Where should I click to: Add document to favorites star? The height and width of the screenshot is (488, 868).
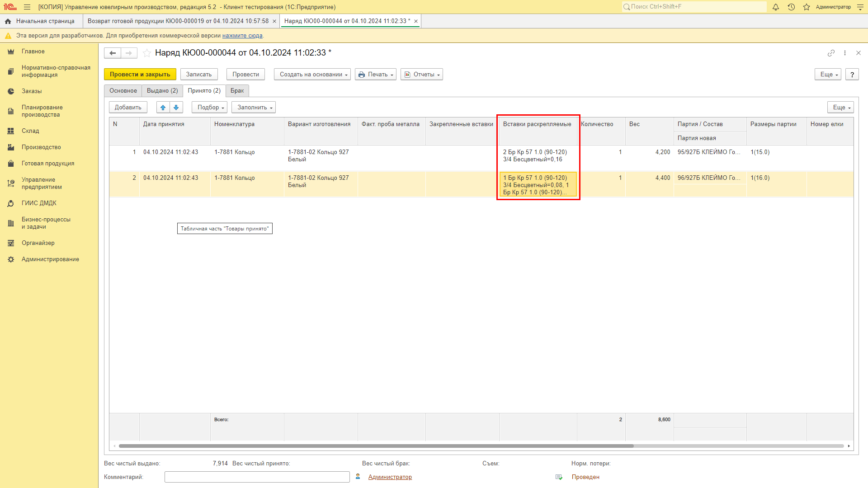[x=147, y=53]
